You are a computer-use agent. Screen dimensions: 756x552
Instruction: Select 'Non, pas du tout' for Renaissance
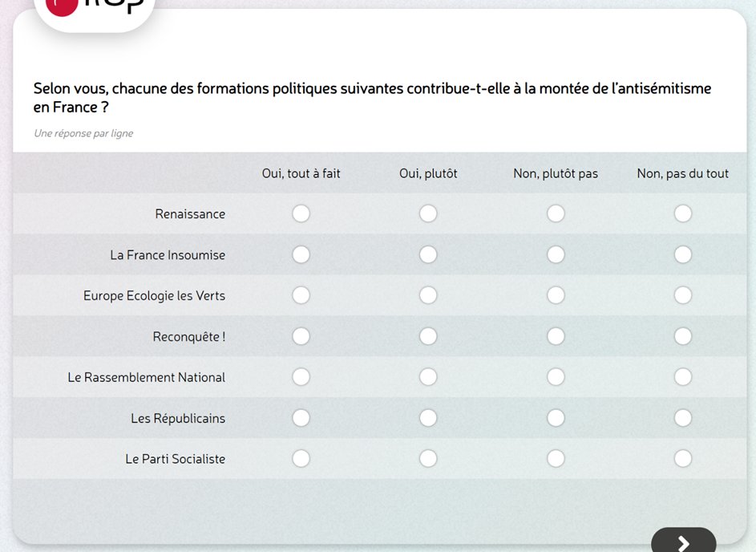(x=683, y=213)
